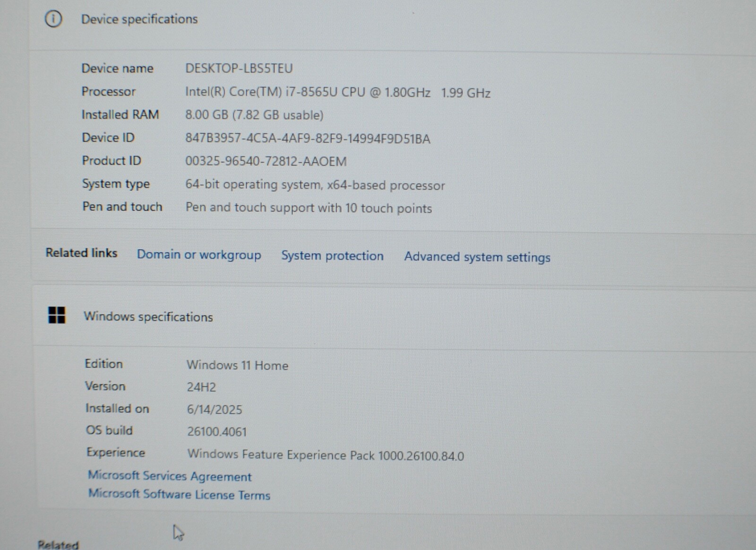Open the Domain or workgroup link
The image size is (756, 550).
pos(199,254)
